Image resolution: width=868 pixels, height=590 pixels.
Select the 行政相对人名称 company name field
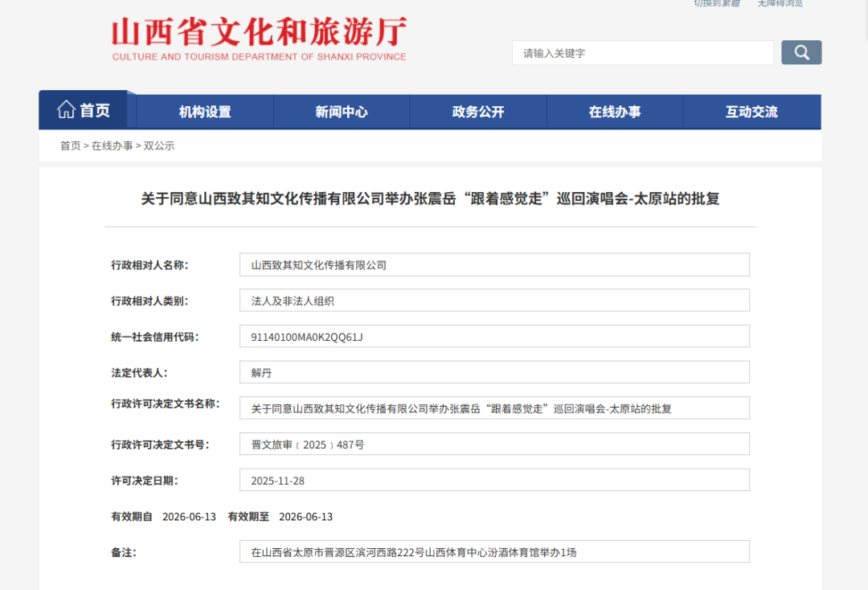[x=494, y=264]
